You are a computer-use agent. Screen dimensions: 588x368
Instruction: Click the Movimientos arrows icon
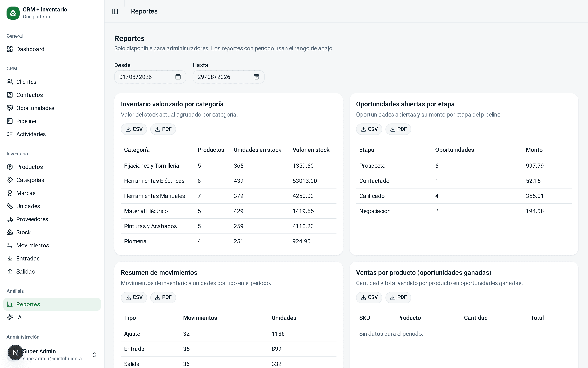pos(10,245)
